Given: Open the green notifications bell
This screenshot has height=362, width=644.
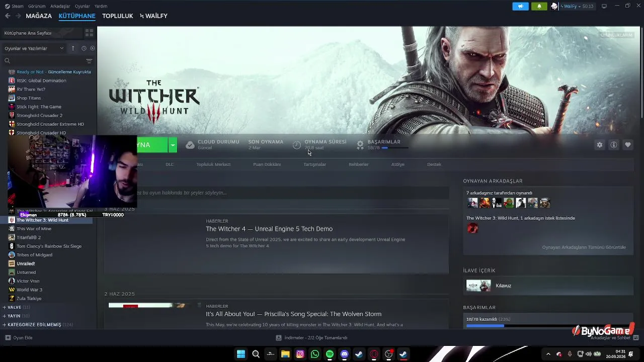Looking at the screenshot, I should (x=539, y=6).
